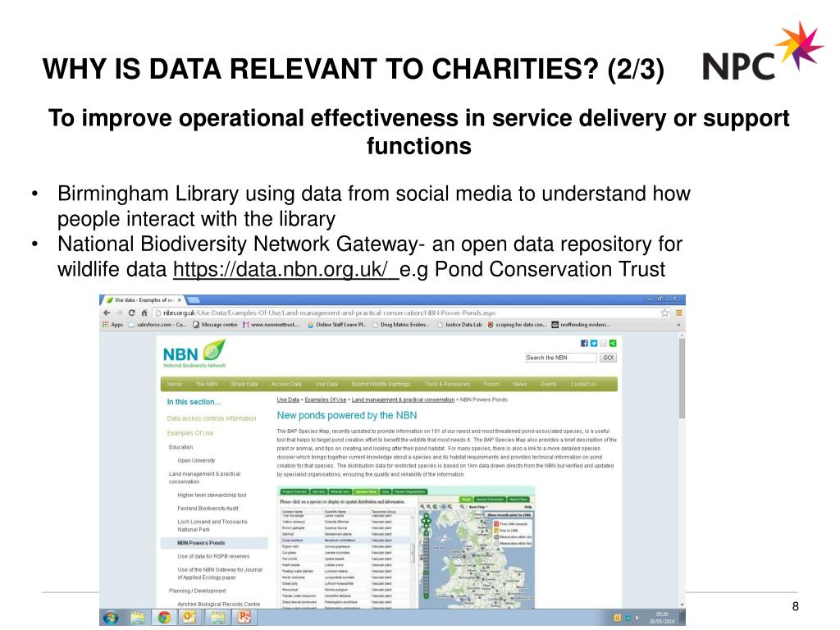840x630 pixels.
Task: Click the Chrome address bar URL
Action: (330, 313)
